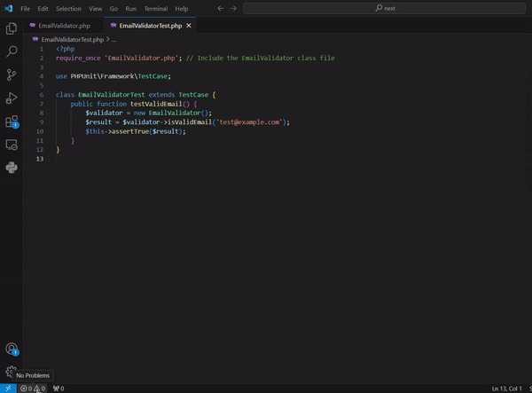Switch to the EmailValidator.php tab
The height and width of the screenshot is (393, 532).
tap(63, 26)
